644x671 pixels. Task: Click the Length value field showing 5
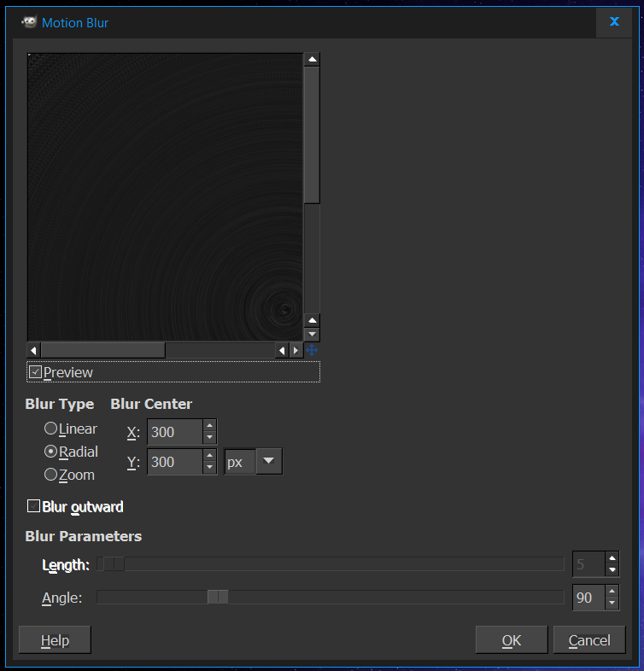pos(589,564)
